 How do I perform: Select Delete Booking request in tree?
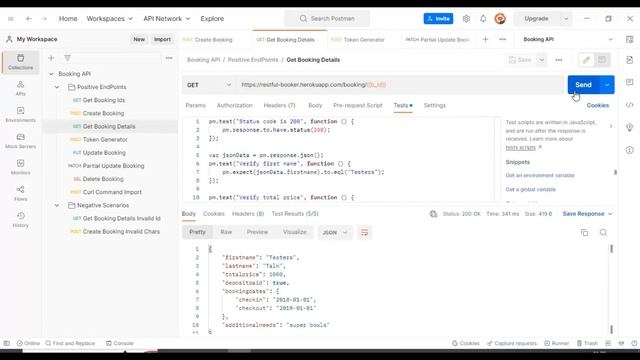point(103,179)
